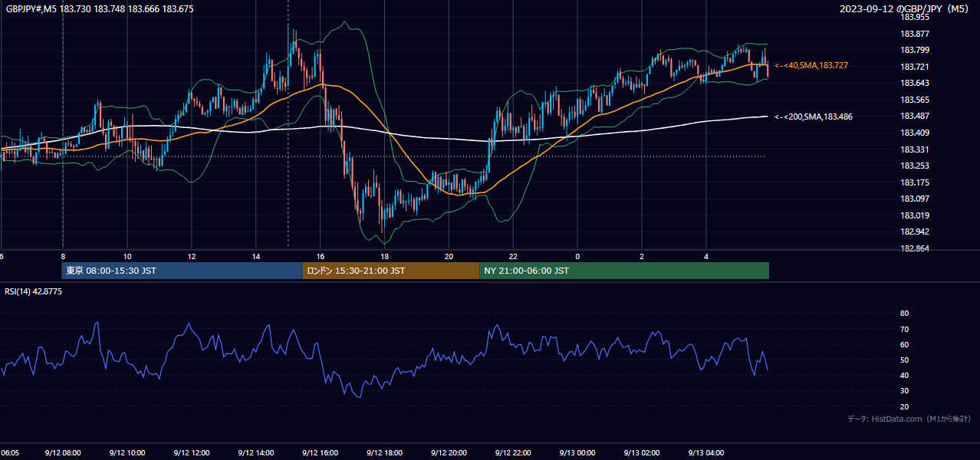Viewport: 980px width, 460px height.
Task: Click price axis value 182.864
Action: [915, 249]
